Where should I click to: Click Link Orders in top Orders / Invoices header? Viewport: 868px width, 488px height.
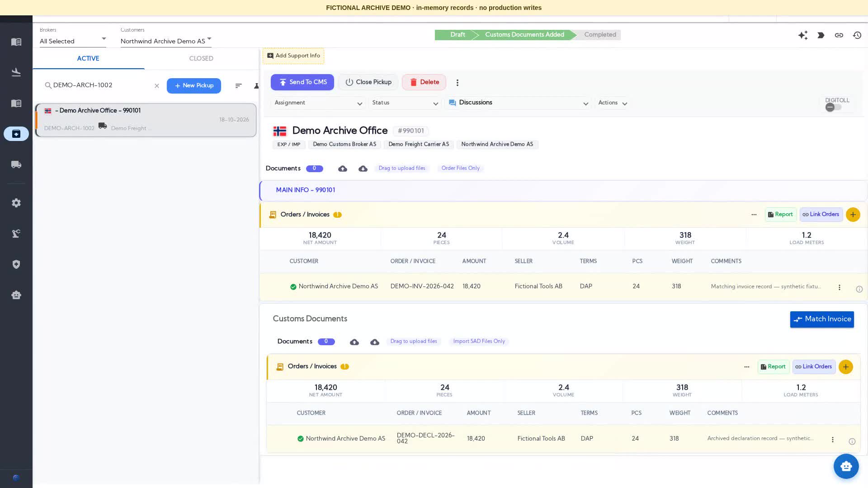point(821,215)
